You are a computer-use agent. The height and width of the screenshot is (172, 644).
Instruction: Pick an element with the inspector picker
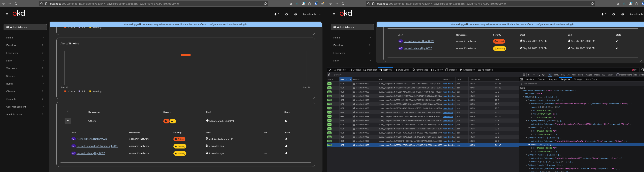coord(329,70)
